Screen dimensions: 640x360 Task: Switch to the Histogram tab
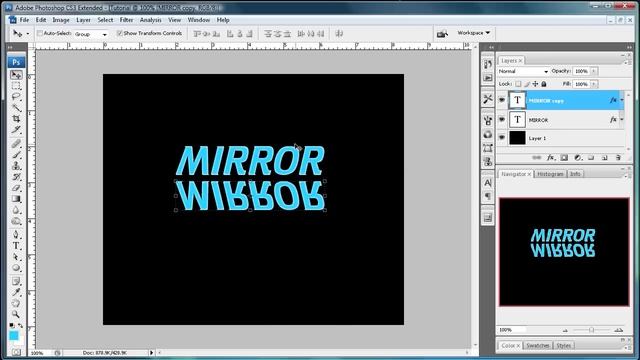click(x=550, y=174)
